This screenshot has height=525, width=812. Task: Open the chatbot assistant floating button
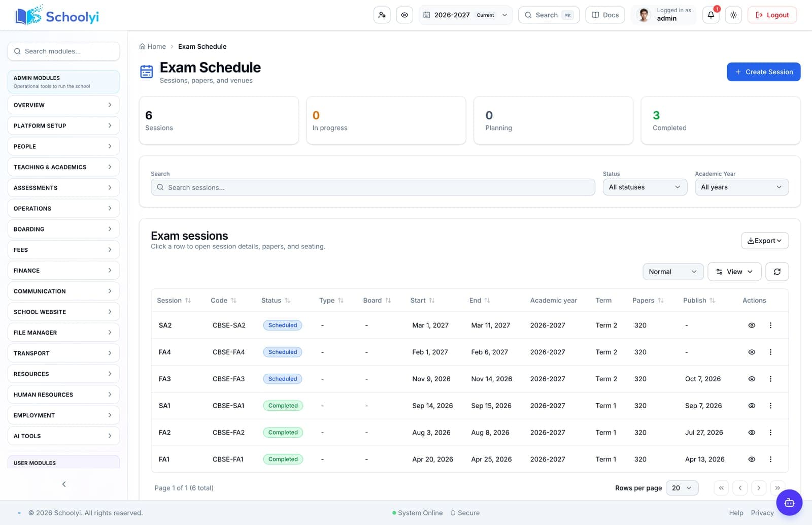tap(789, 503)
